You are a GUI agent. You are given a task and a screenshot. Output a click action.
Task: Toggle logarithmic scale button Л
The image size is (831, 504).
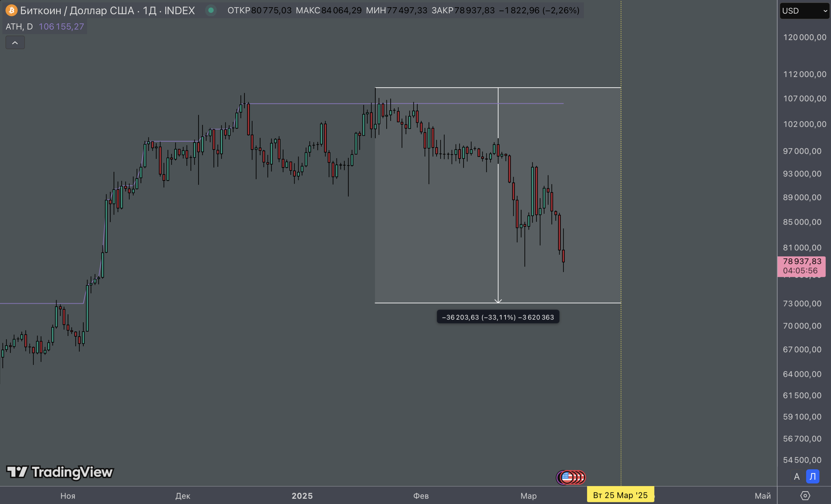click(813, 476)
